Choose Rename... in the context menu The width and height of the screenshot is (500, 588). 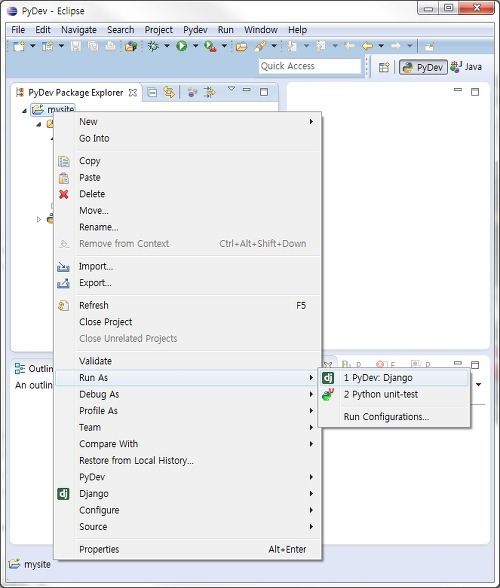pyautogui.click(x=188, y=227)
